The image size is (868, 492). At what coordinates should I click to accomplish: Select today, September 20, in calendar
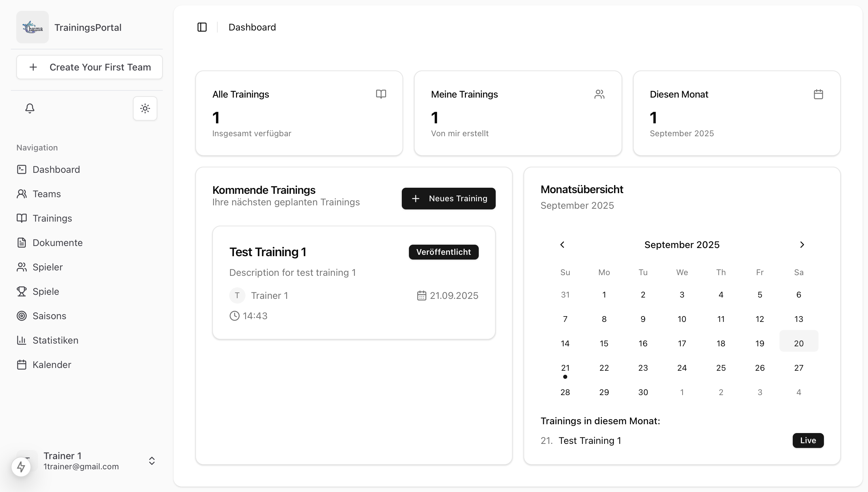coord(799,341)
